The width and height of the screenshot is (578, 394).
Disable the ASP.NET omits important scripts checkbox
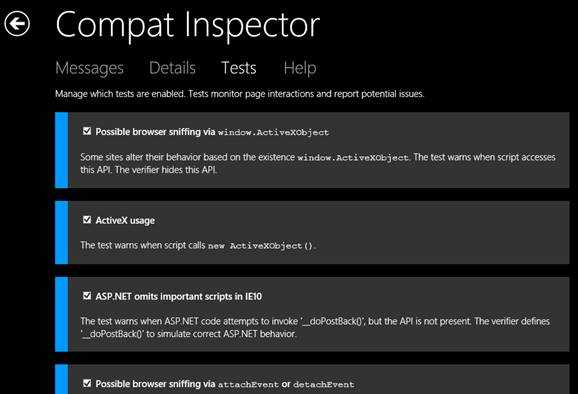(87, 296)
